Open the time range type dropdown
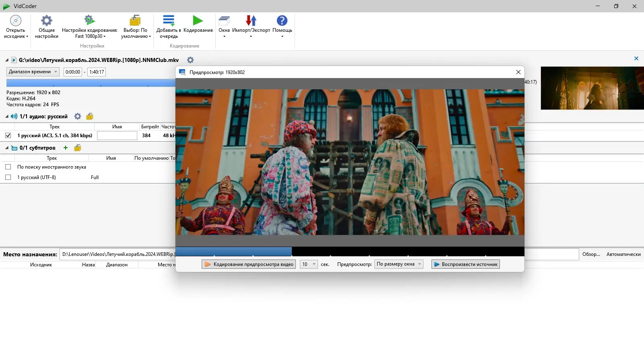Image resolution: width=644 pixels, height=346 pixels. click(33, 72)
